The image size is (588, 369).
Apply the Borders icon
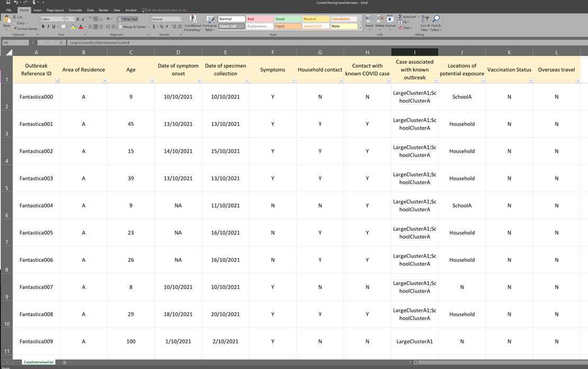(64, 26)
